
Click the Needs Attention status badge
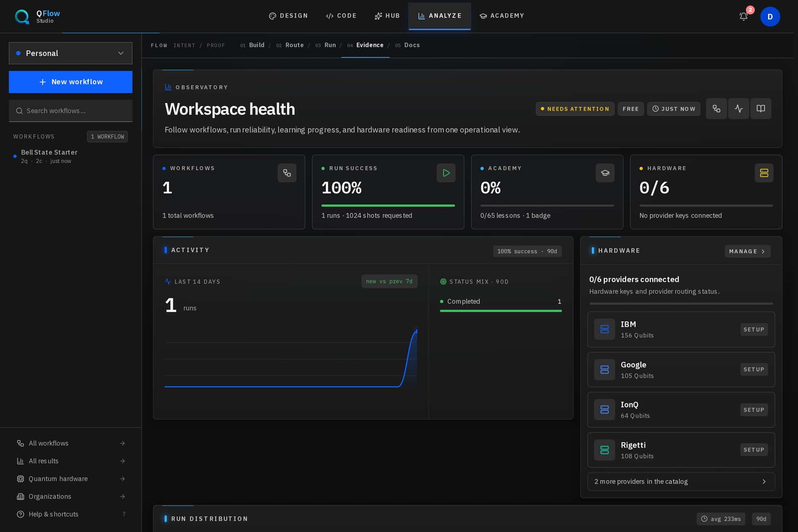575,109
